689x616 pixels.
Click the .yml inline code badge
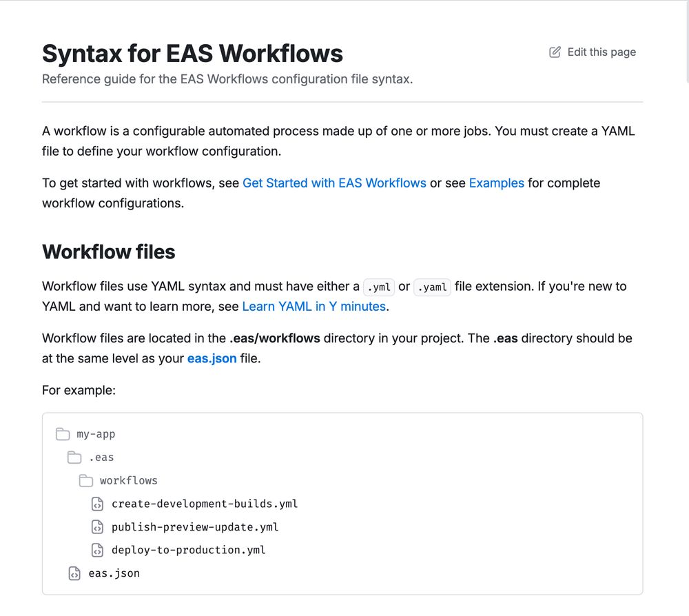point(379,287)
